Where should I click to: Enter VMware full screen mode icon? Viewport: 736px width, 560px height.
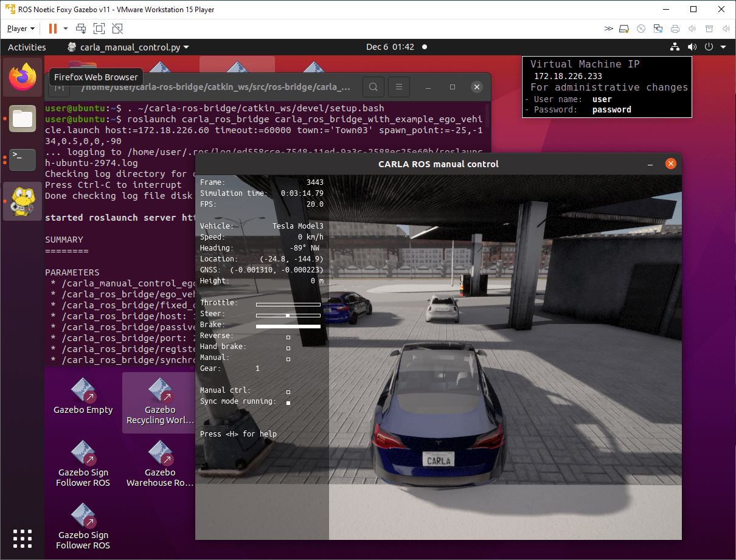(x=99, y=29)
